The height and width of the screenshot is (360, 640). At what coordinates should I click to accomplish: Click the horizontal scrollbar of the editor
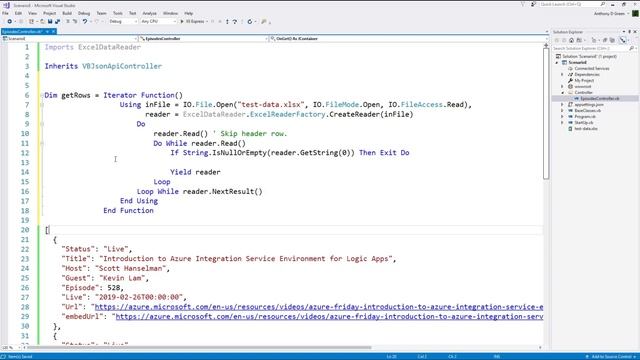199,348
